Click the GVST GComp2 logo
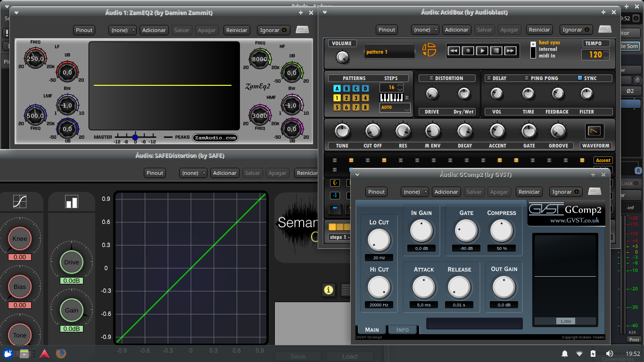The image size is (644, 362). tap(565, 212)
